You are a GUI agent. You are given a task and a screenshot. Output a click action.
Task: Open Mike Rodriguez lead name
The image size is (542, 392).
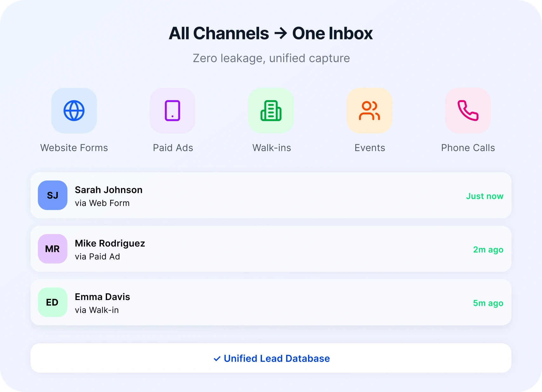(x=110, y=243)
